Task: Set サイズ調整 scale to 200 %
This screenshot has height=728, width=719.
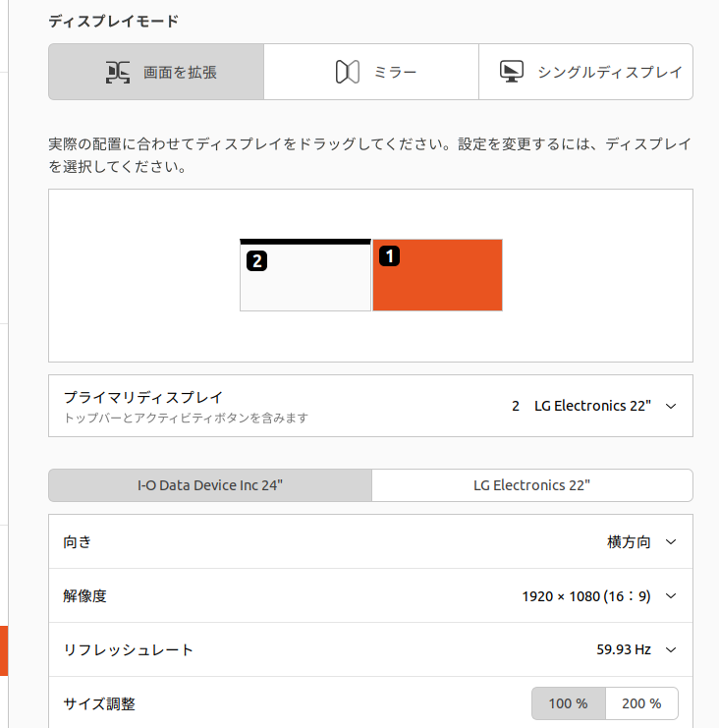Action: tap(641, 703)
